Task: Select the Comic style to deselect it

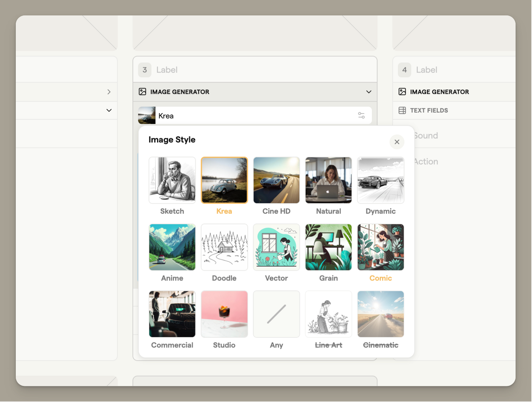Action: [380, 247]
